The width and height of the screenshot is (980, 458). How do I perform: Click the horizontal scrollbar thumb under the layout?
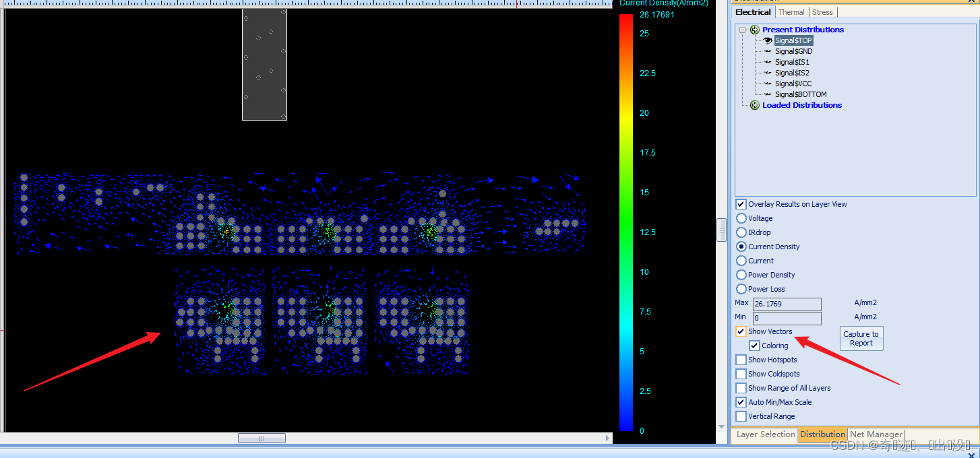[262, 438]
